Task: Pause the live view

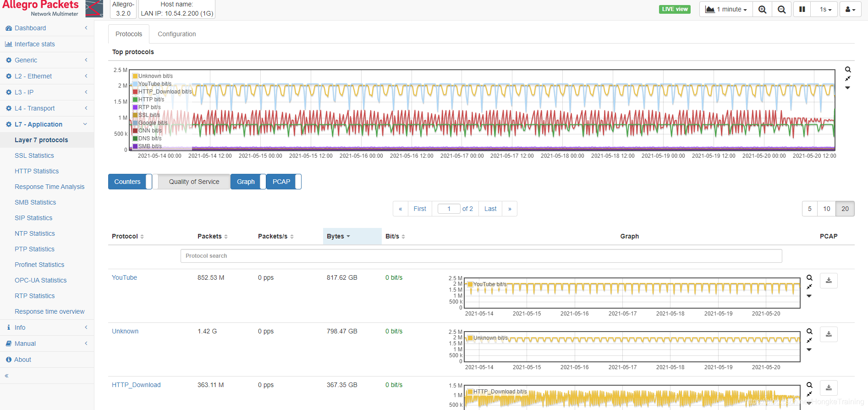Action: pos(802,9)
